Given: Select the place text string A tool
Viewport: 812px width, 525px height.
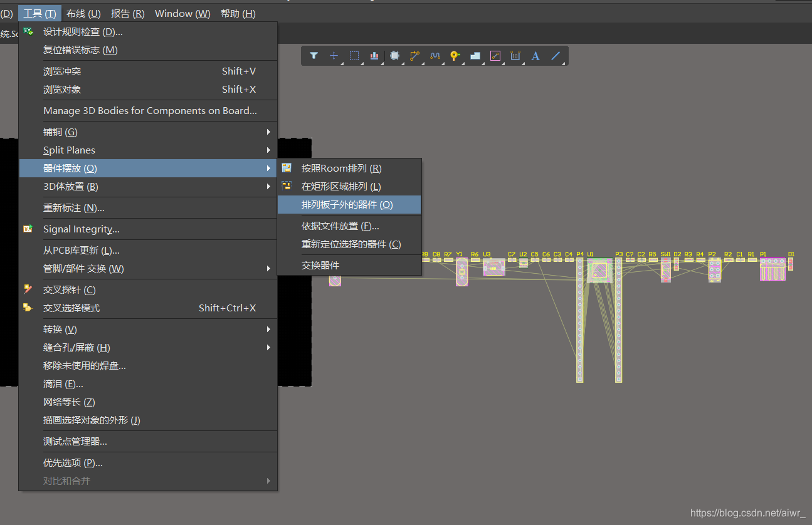Looking at the screenshot, I should 535,56.
